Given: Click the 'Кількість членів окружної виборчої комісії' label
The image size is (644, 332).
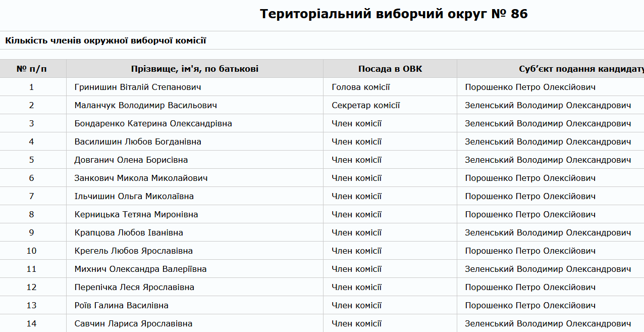Looking at the screenshot, I should [x=105, y=41].
